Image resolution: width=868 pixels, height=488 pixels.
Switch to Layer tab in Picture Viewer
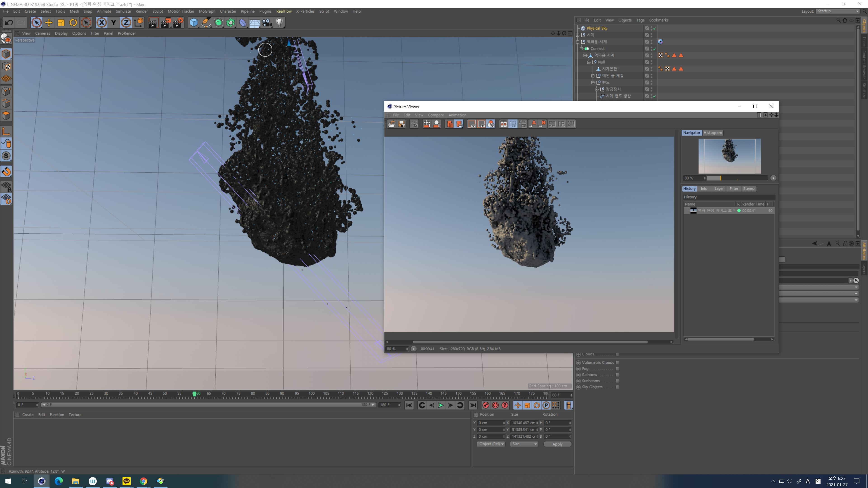(719, 189)
